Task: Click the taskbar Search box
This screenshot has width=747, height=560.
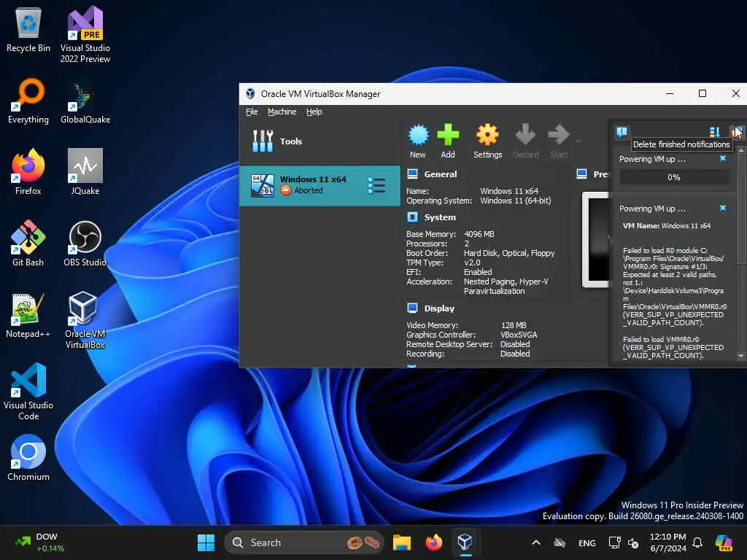Action: pos(304,542)
